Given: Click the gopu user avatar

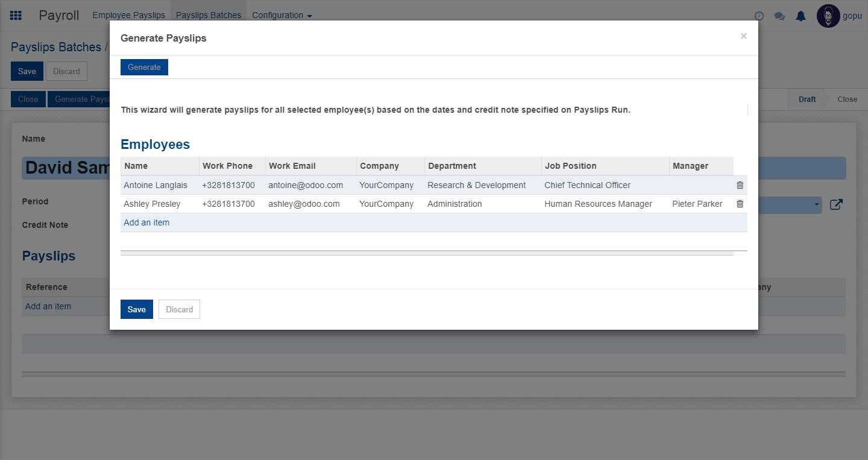Looking at the screenshot, I should tap(828, 16).
